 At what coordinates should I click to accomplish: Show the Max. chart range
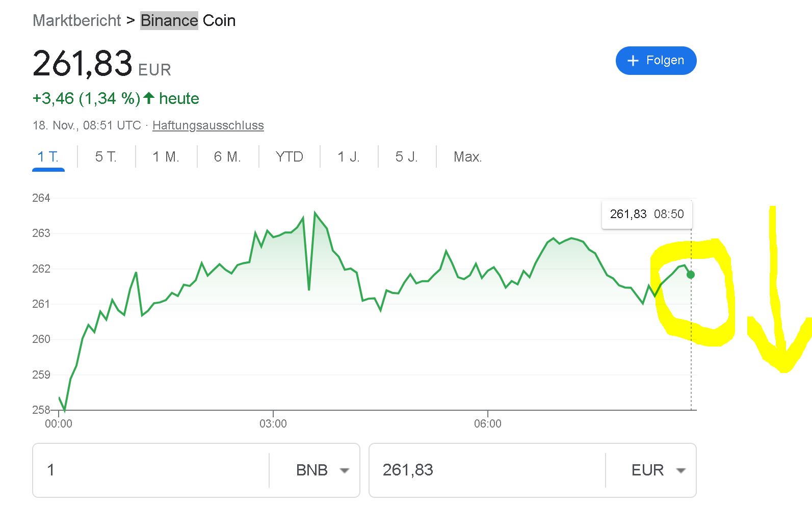pos(467,157)
